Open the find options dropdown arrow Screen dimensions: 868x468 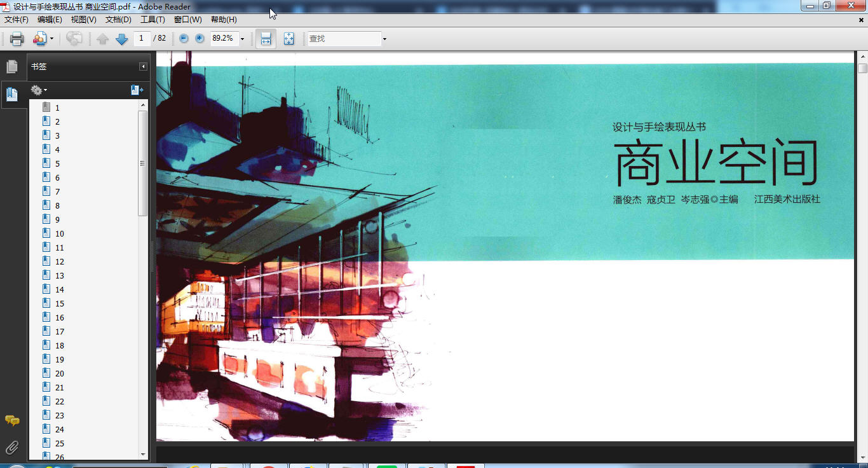tap(384, 39)
